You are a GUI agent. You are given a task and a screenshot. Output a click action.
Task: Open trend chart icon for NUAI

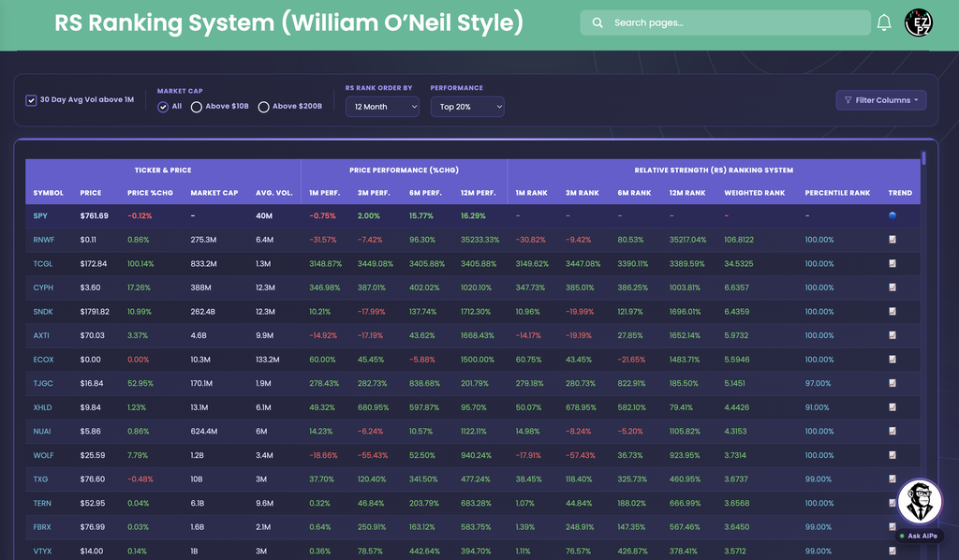(x=893, y=431)
